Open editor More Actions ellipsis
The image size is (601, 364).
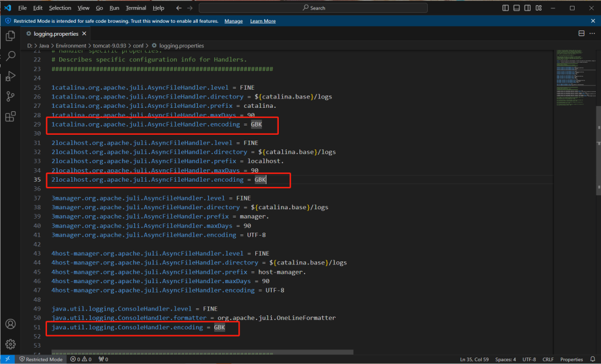[x=592, y=33]
